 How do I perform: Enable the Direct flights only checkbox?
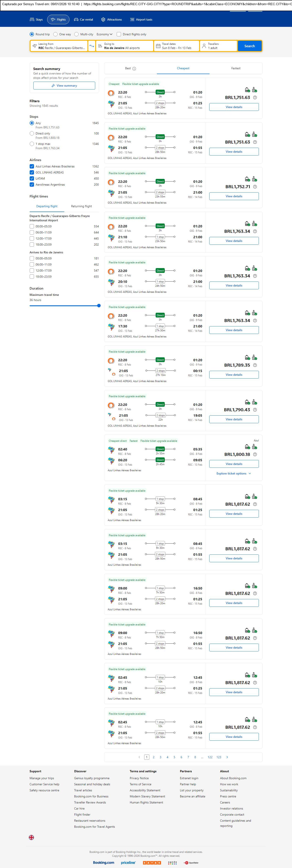119,34
